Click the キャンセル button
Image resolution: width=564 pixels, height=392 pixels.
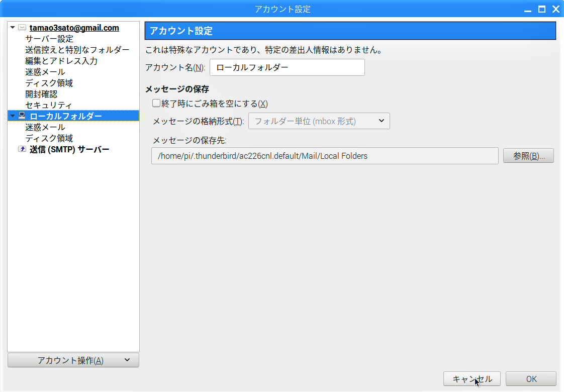pos(472,379)
